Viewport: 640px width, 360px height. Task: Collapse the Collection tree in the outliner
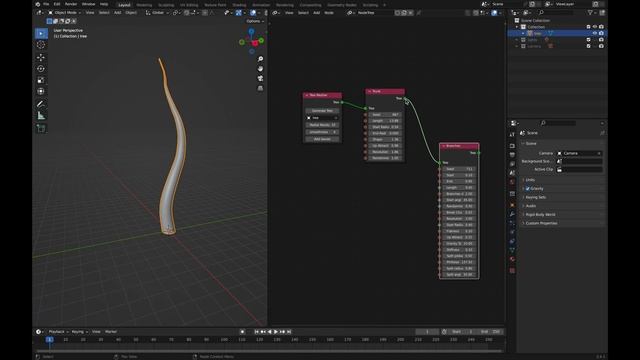pyautogui.click(x=517, y=27)
